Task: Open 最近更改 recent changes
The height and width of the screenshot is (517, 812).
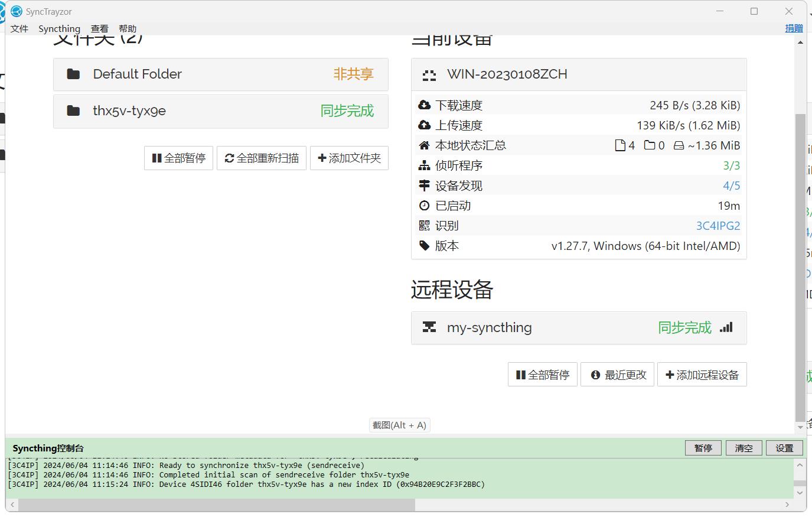Action: 618,375
